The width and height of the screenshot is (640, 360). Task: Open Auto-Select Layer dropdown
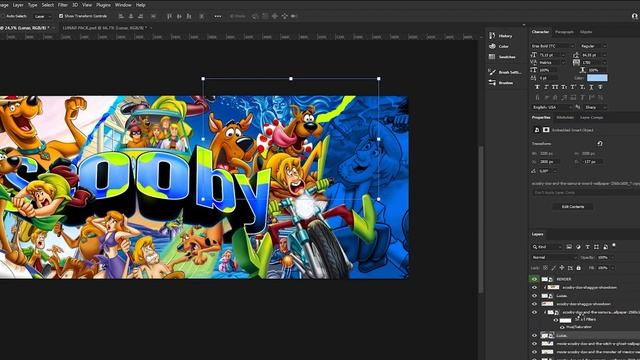42,16
